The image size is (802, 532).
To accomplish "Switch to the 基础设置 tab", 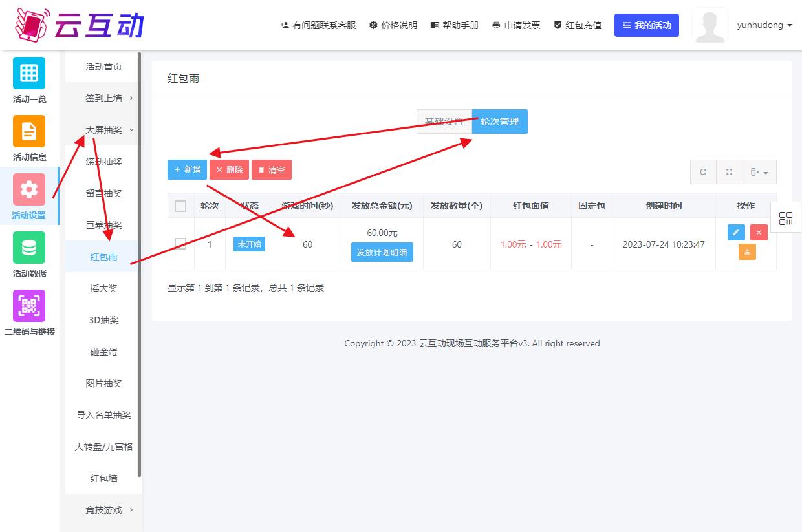I will pyautogui.click(x=444, y=122).
